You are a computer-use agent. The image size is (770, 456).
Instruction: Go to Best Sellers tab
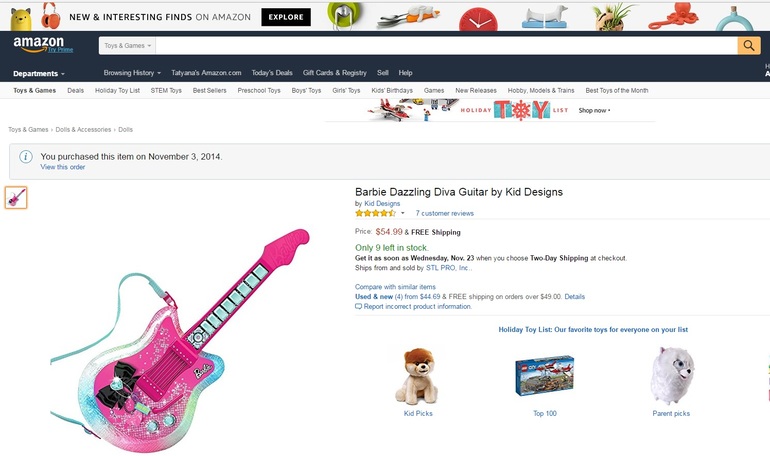[209, 91]
